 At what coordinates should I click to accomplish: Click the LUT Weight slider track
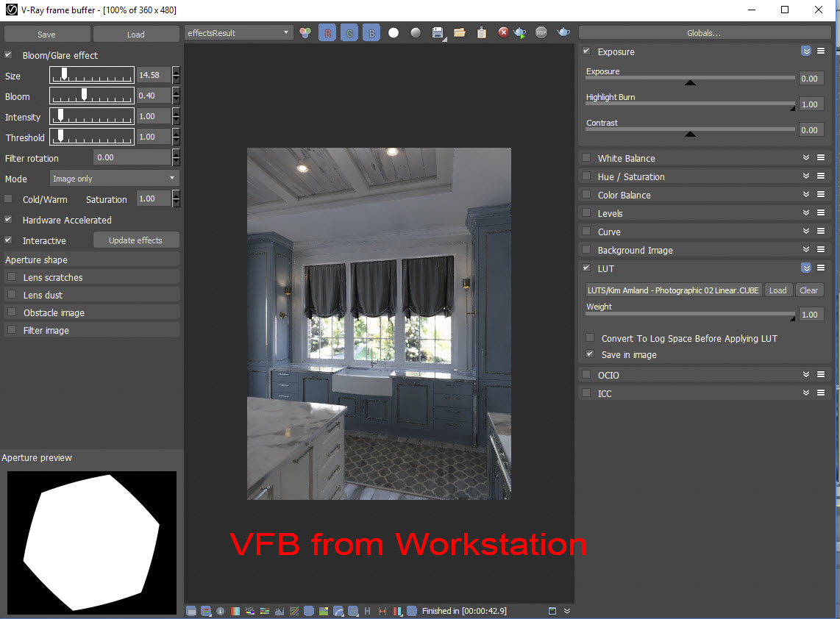(x=690, y=315)
